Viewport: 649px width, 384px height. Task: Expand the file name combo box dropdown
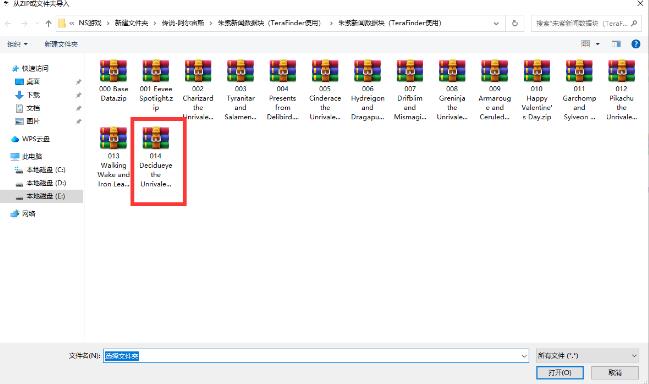point(524,356)
